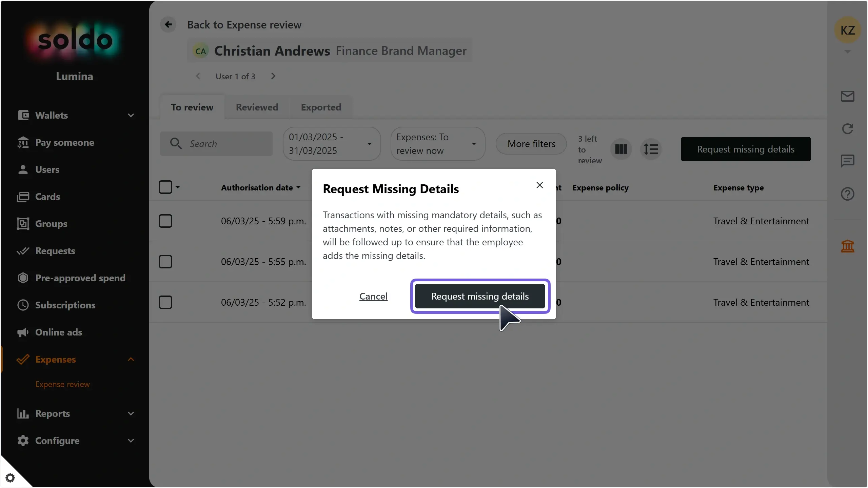Viewport: 868px width, 488px height.
Task: Click the Configure gear icon
Action: click(x=23, y=441)
